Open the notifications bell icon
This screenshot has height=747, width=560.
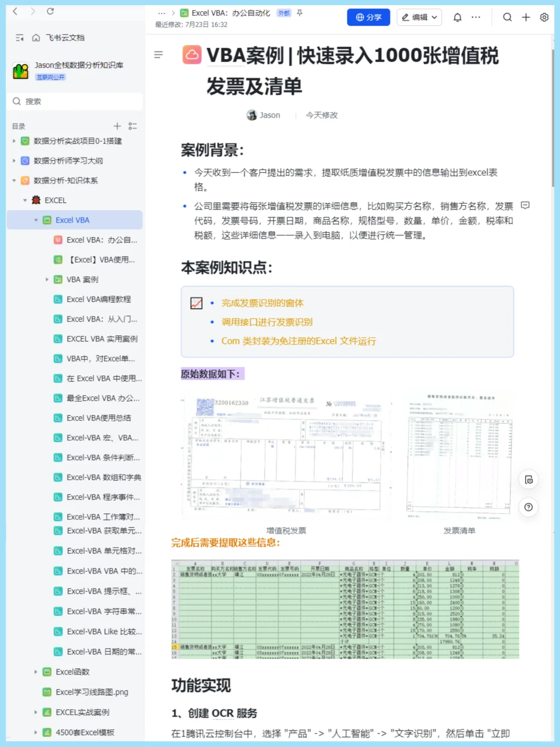point(457,17)
